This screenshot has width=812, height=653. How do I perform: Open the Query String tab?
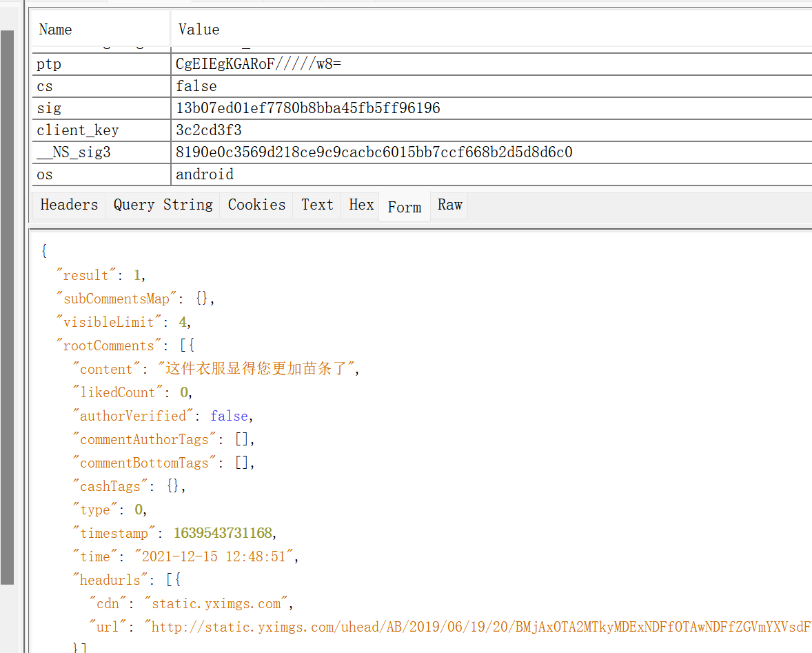pyautogui.click(x=163, y=205)
